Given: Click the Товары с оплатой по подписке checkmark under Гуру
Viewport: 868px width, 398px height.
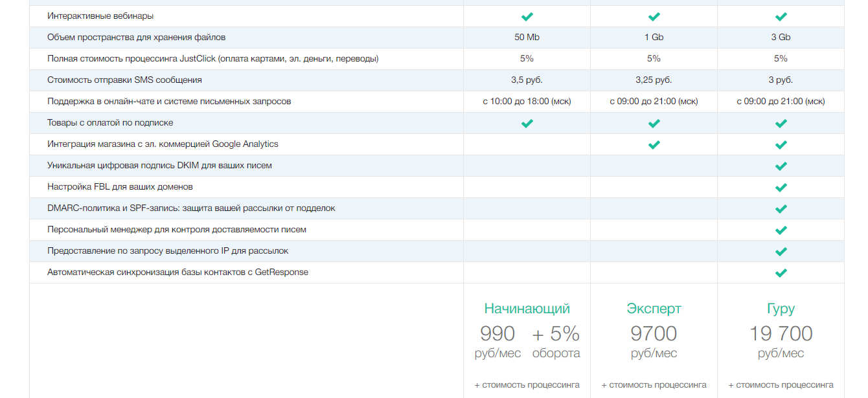Looking at the screenshot, I should pyautogui.click(x=781, y=123).
